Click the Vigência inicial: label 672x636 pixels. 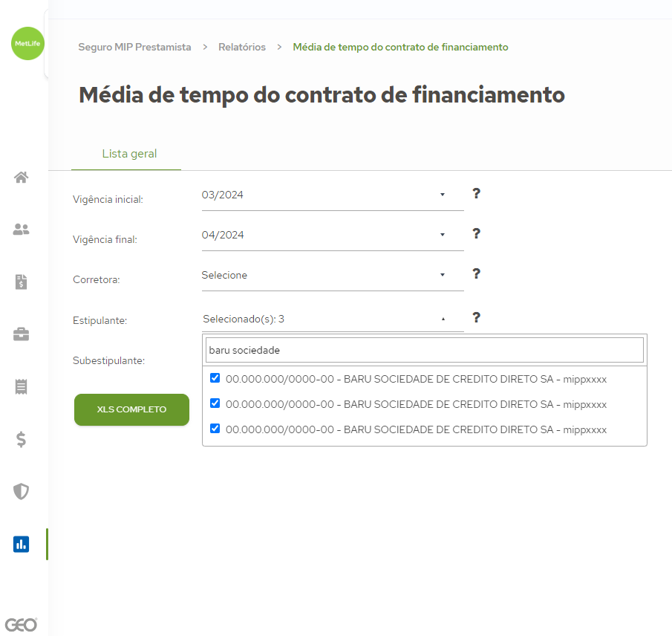tap(108, 199)
